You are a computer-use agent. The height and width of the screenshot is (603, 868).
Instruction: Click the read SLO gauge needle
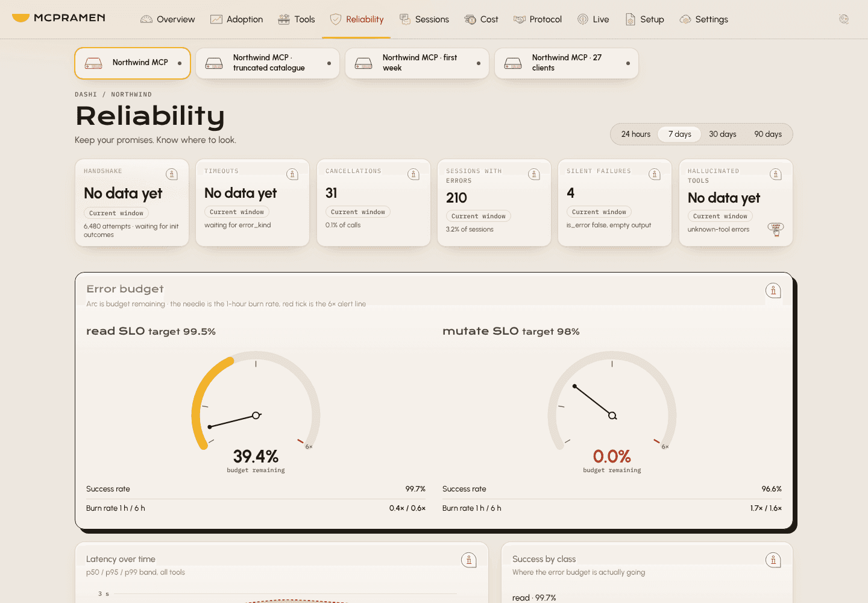click(233, 421)
